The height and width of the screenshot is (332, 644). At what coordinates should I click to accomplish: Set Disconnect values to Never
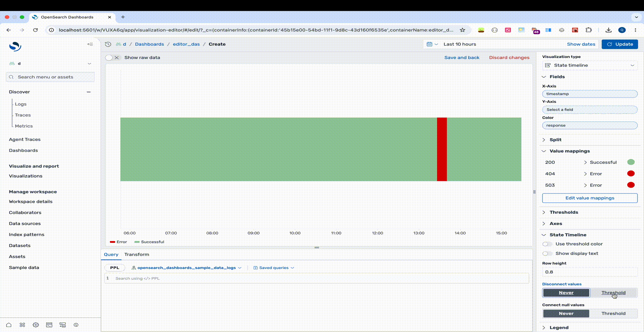pyautogui.click(x=566, y=293)
